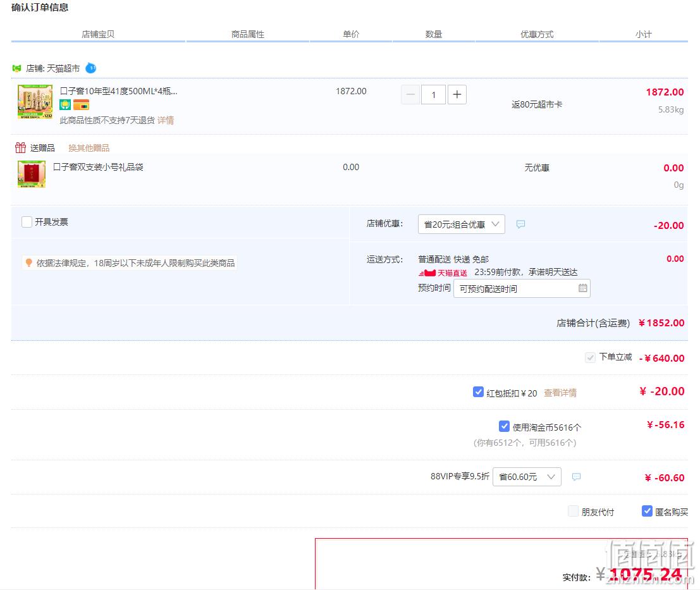Image resolution: width=700 pixels, height=590 pixels.
Task: Uncheck the 使用淘金币5616个 checkbox
Action: [504, 426]
